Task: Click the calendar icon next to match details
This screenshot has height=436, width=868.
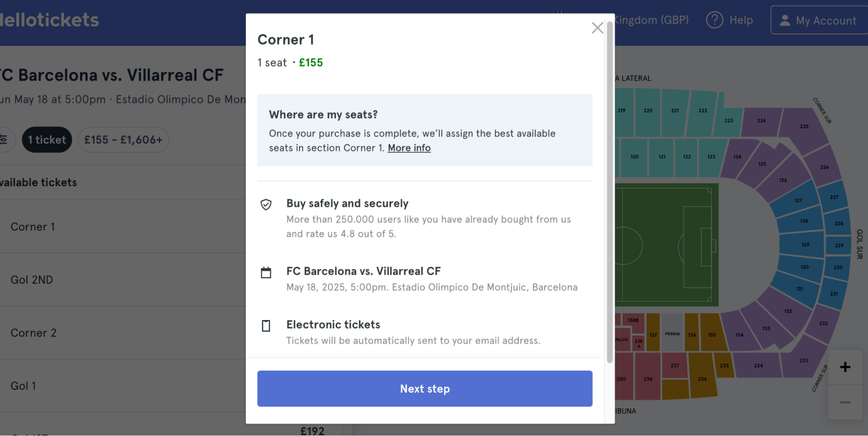Action: coord(266,272)
